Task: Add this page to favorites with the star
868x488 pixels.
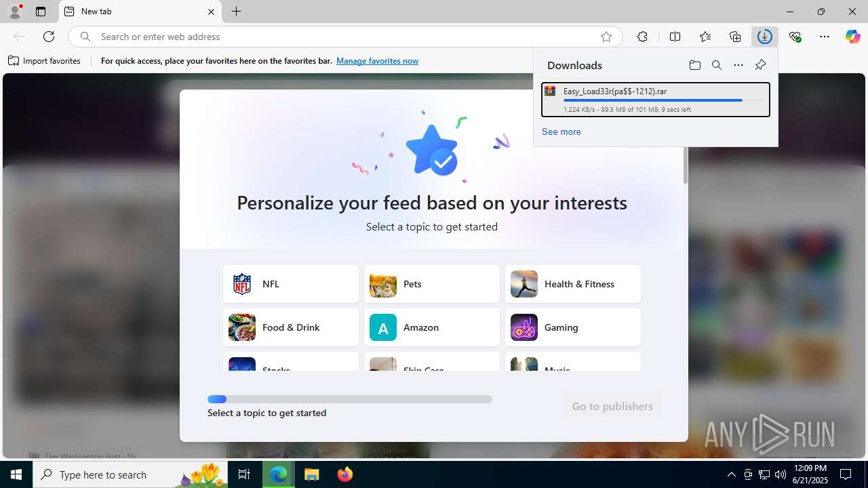Action: (606, 37)
